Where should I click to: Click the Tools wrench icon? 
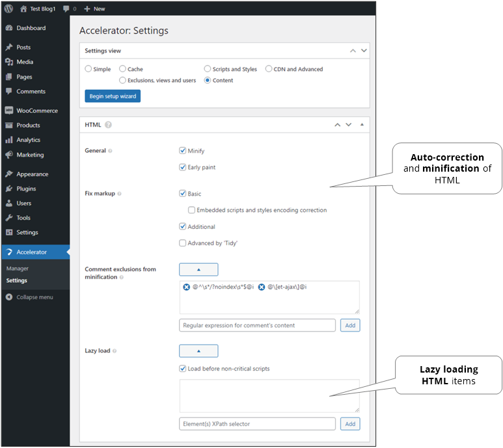click(x=9, y=218)
